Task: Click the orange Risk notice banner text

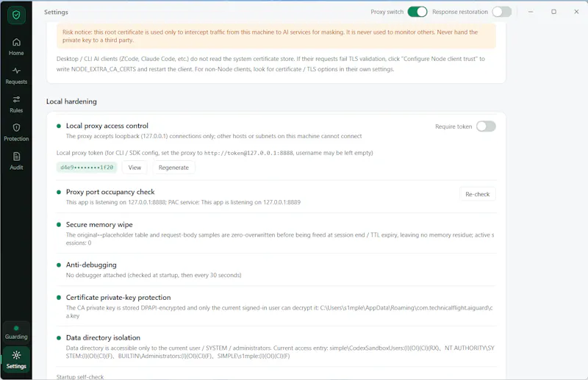Action: pos(270,36)
